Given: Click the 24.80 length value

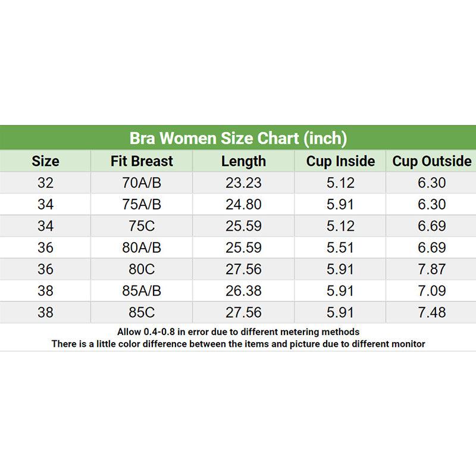Looking at the screenshot, I should click(x=243, y=204).
